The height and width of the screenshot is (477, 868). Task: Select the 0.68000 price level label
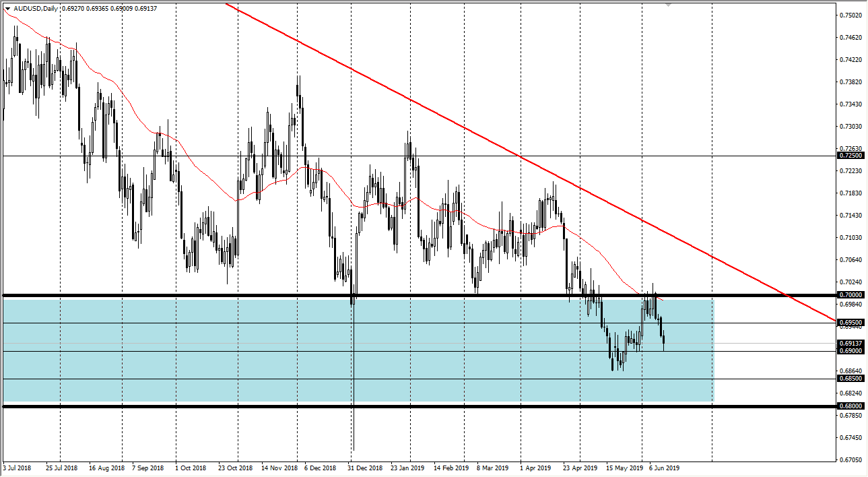point(851,406)
